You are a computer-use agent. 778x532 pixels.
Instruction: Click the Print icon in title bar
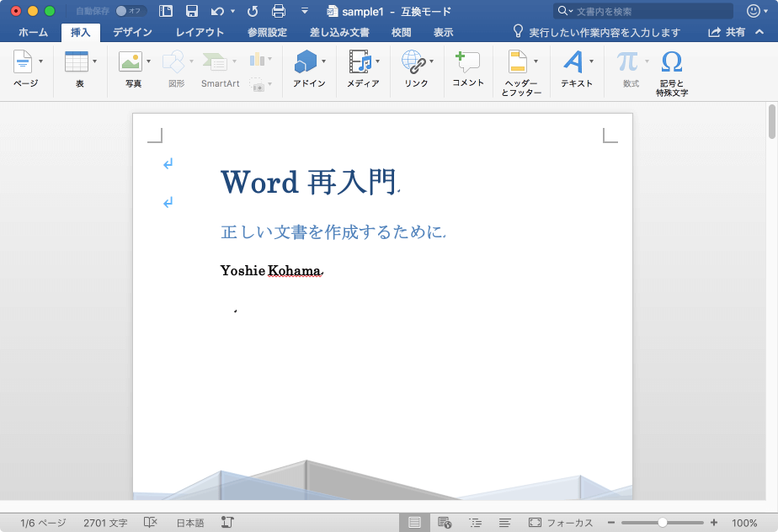279,11
